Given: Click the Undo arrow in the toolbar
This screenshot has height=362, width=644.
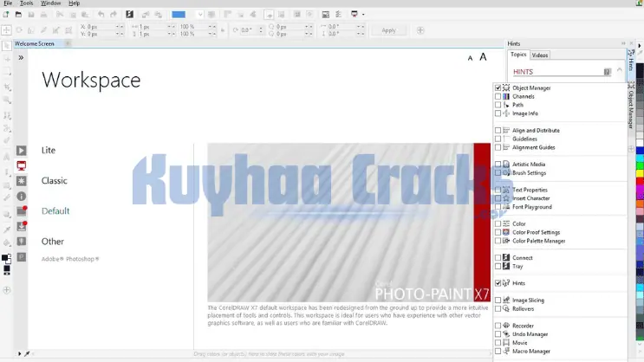Looking at the screenshot, I should tap(101, 15).
